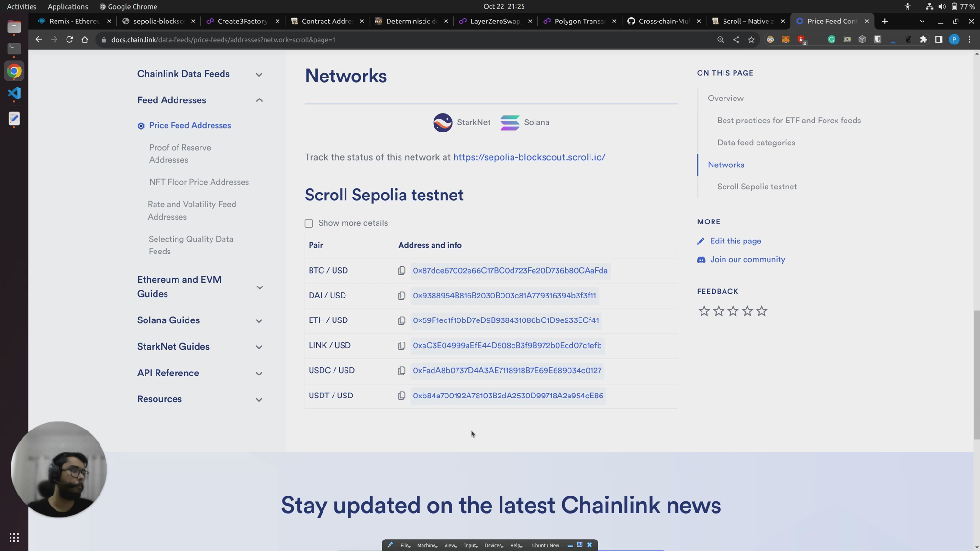Image resolution: width=980 pixels, height=551 pixels.
Task: Open the Chrome profile avatar
Action: [x=954, y=40]
